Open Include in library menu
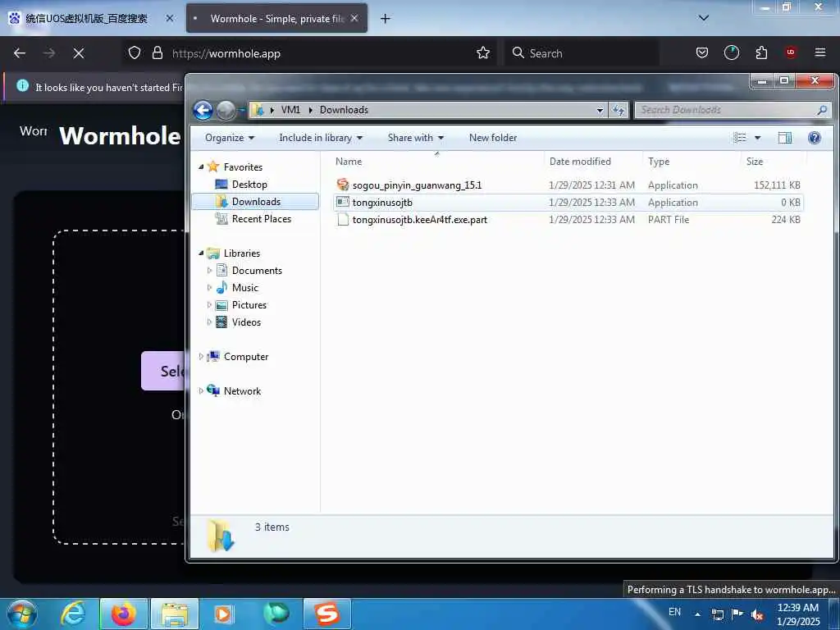Screen dimensions: 840x630 point(321,138)
